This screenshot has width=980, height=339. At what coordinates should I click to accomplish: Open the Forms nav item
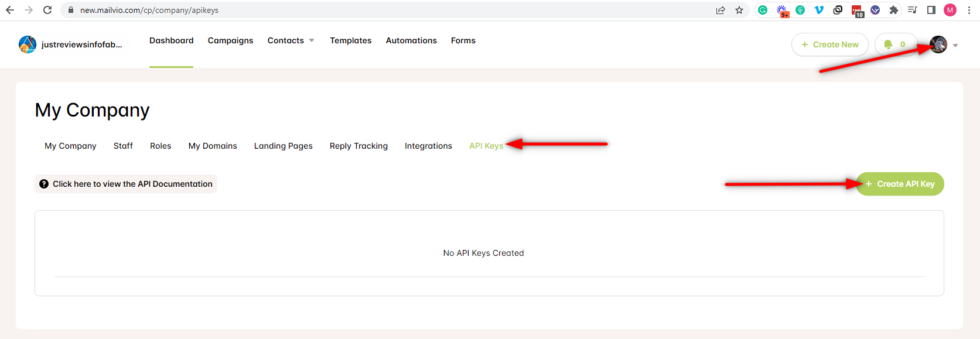463,40
